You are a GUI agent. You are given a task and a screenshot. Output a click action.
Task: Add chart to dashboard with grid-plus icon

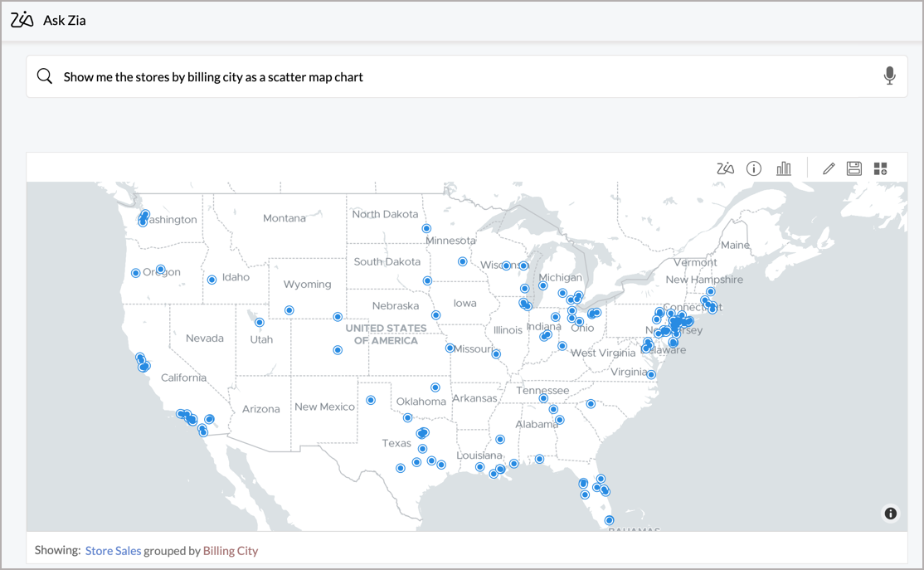[880, 168]
